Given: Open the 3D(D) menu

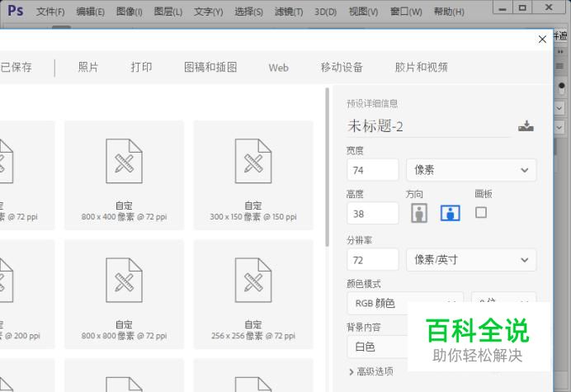Looking at the screenshot, I should pyautogui.click(x=326, y=12).
